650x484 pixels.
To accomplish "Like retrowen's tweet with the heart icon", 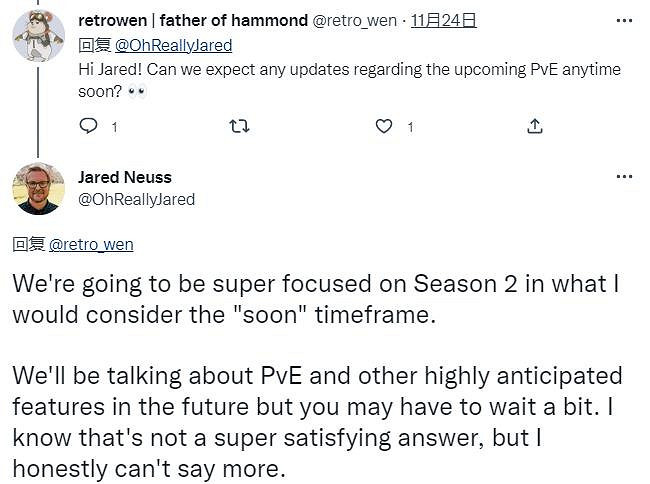I will tap(383, 126).
